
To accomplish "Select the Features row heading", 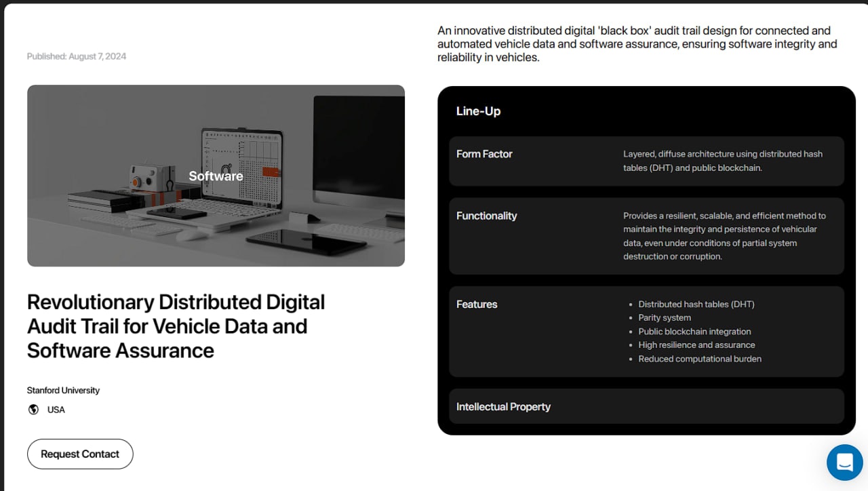I will click(x=477, y=305).
